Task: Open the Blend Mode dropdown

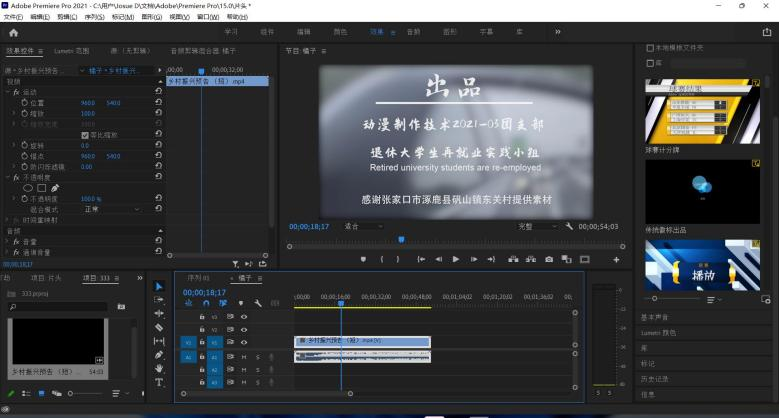Action: pyautogui.click(x=112, y=209)
